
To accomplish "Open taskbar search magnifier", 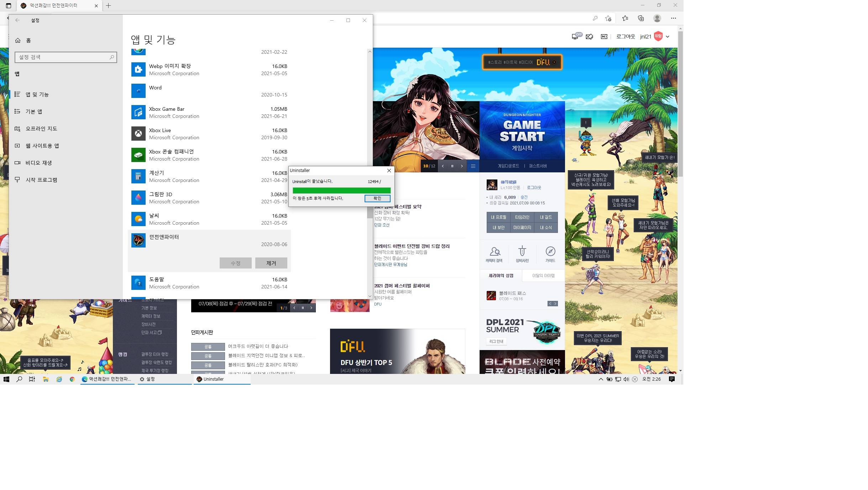I will click(x=19, y=379).
